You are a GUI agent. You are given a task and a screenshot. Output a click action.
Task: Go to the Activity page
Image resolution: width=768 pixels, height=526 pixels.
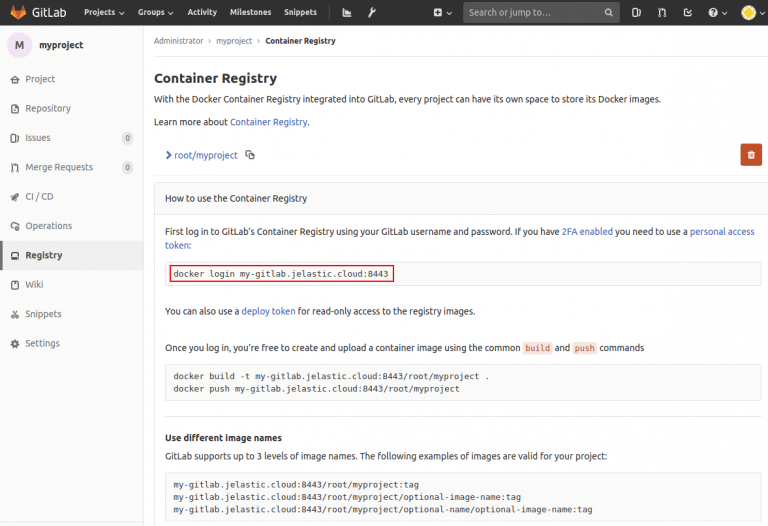202,12
